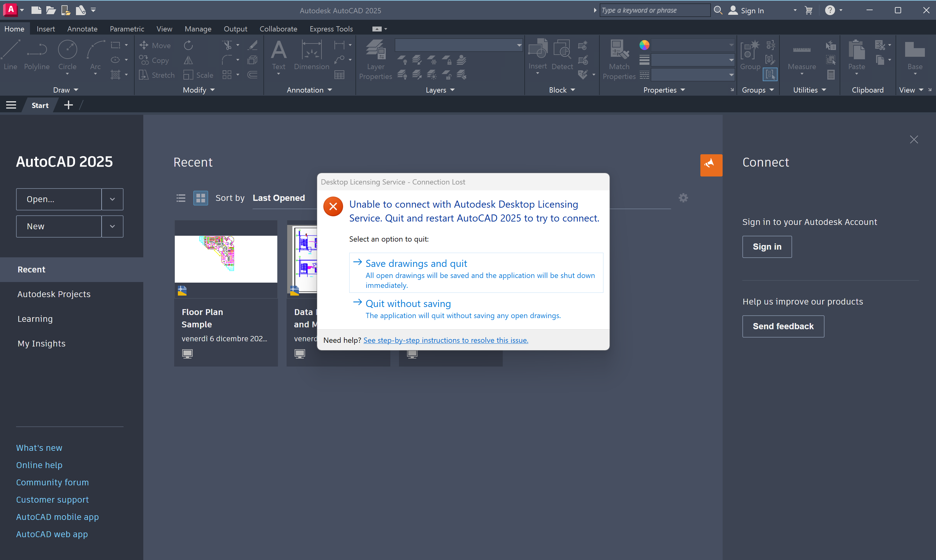The width and height of the screenshot is (936, 560).
Task: Click the orange announcements megaphone icon
Action: tap(711, 165)
